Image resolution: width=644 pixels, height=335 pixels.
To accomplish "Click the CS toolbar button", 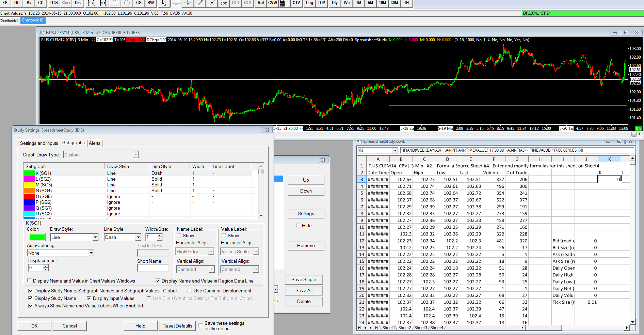I will [x=139, y=3].
